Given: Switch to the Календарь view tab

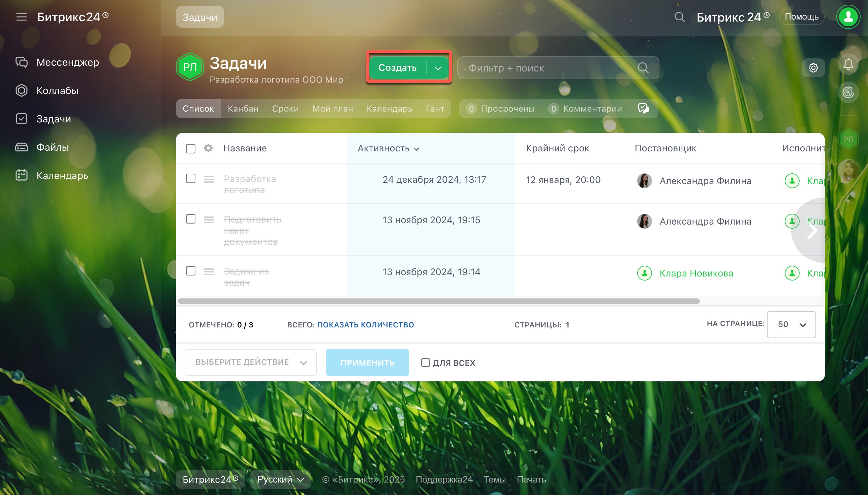Looking at the screenshot, I should (x=389, y=109).
